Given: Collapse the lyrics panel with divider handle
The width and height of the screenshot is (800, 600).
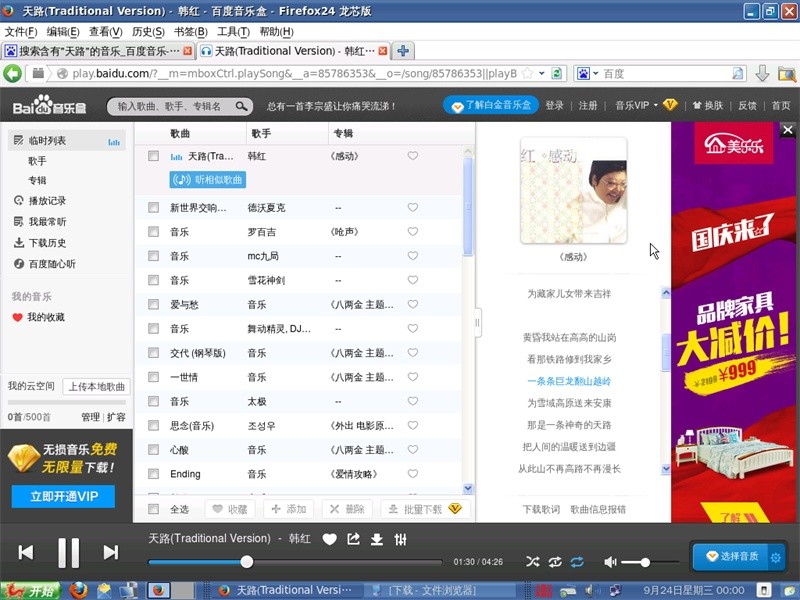Looking at the screenshot, I should click(x=478, y=322).
